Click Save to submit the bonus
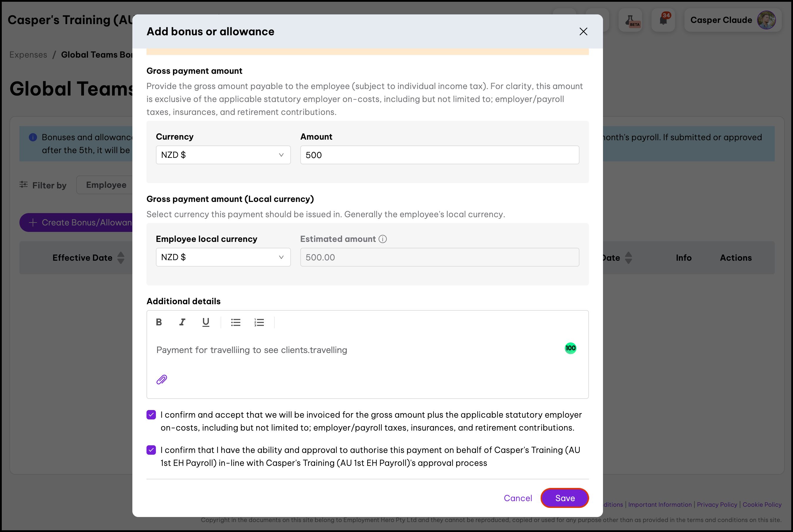This screenshot has width=793, height=532. 564,498
